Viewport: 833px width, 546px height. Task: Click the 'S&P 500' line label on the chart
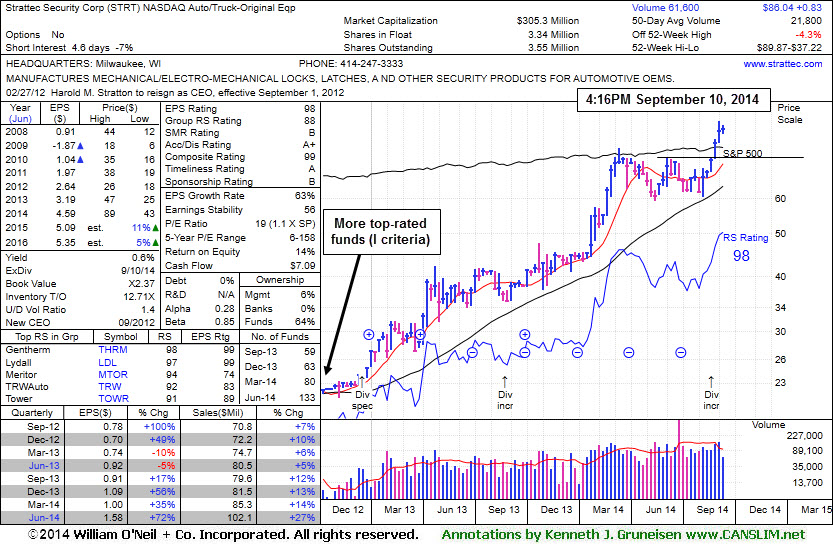pyautogui.click(x=743, y=153)
